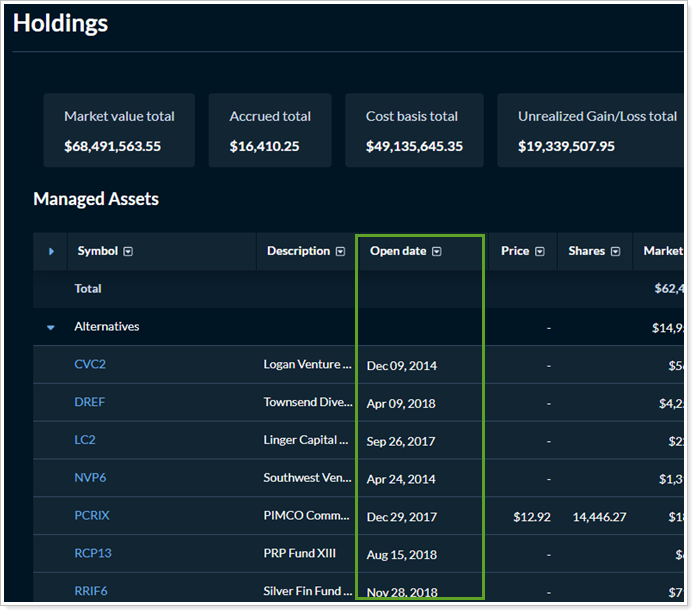The height and width of the screenshot is (615, 697).
Task: Click the LC2 holding link
Action: (85, 440)
